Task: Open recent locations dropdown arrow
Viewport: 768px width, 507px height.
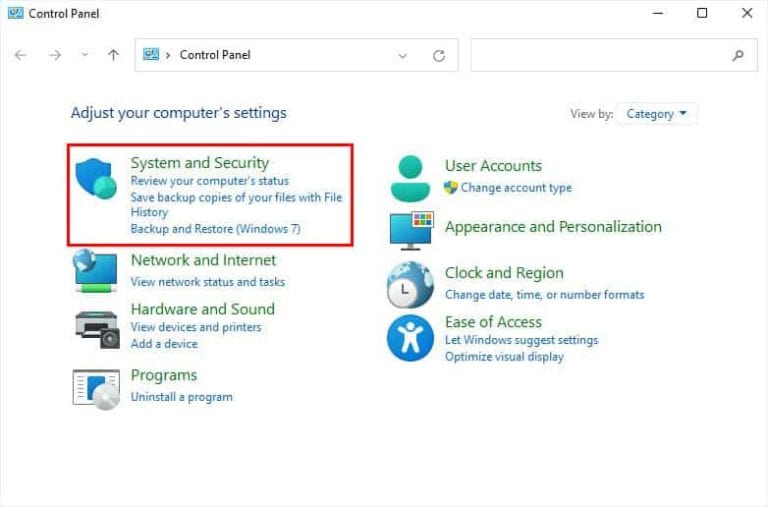Action: click(x=85, y=55)
